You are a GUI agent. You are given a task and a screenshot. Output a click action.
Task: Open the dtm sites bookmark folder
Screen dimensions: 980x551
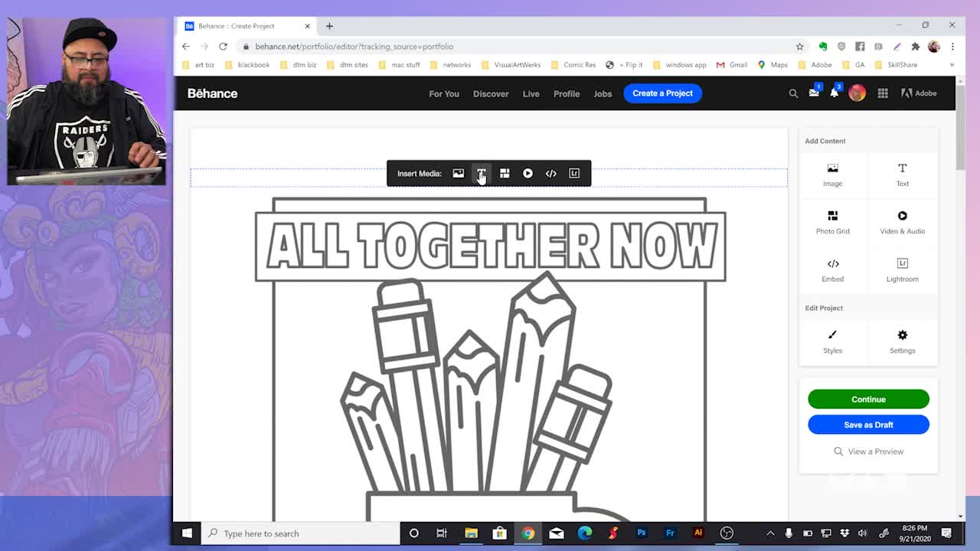pyautogui.click(x=348, y=65)
